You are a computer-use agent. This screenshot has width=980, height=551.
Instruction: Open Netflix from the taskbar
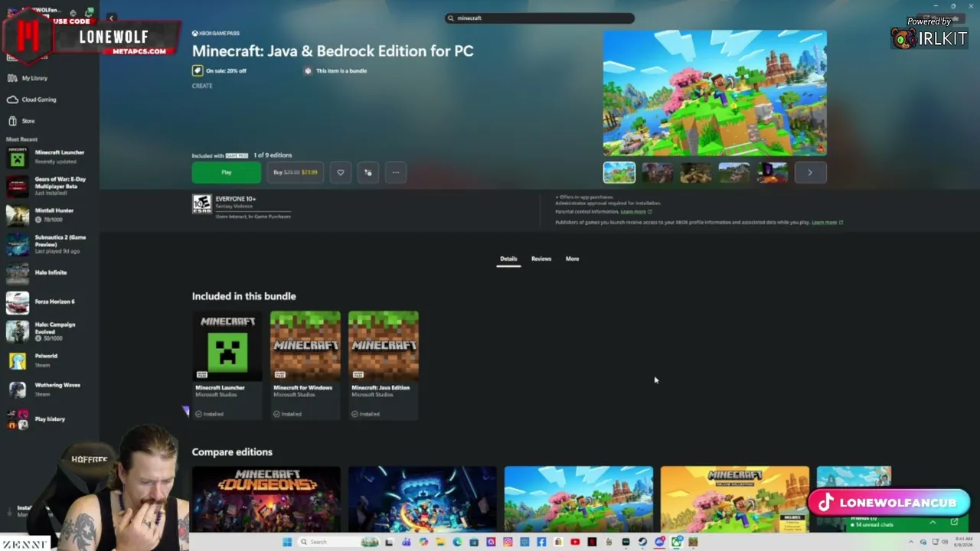pos(592,542)
